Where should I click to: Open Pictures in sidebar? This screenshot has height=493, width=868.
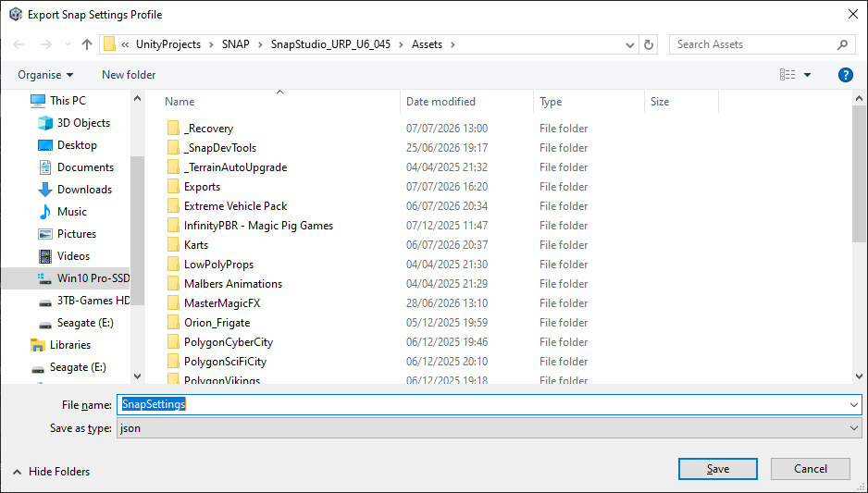click(67, 233)
